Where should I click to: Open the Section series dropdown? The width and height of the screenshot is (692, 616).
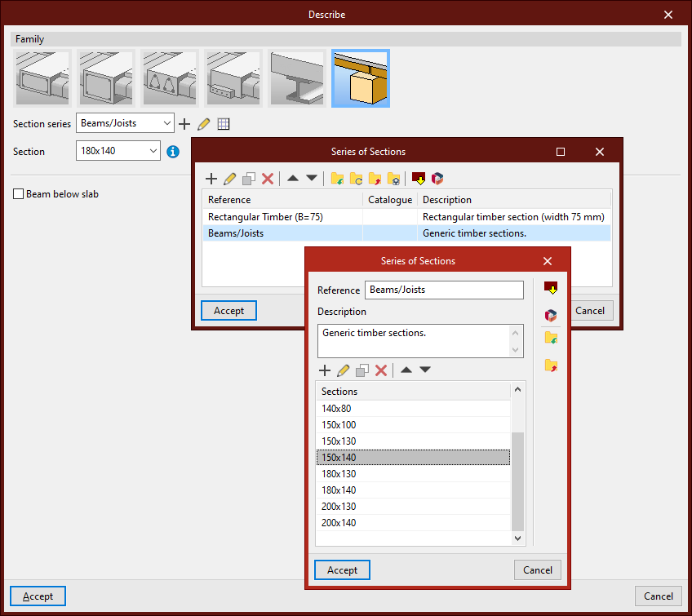tap(125, 123)
